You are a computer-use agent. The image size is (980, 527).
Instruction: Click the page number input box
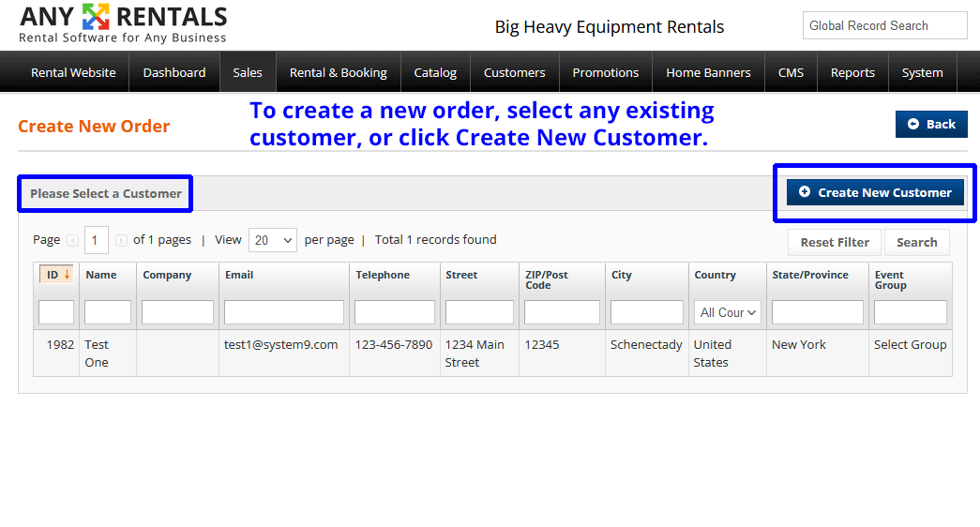[x=96, y=241]
